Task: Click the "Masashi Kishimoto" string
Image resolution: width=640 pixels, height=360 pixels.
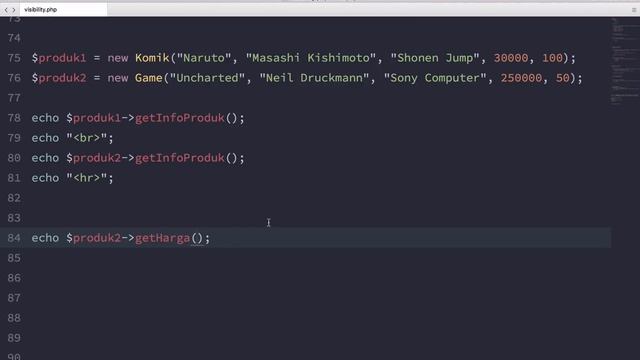Action: point(311,58)
